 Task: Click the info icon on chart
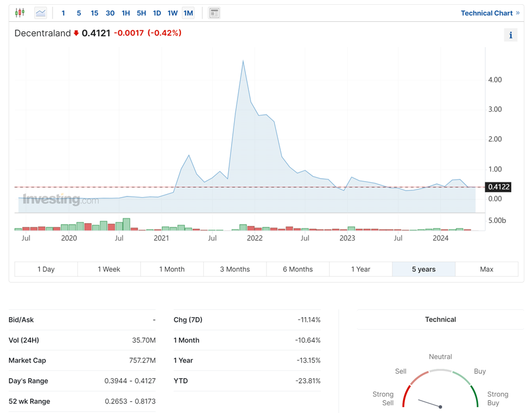click(x=511, y=35)
